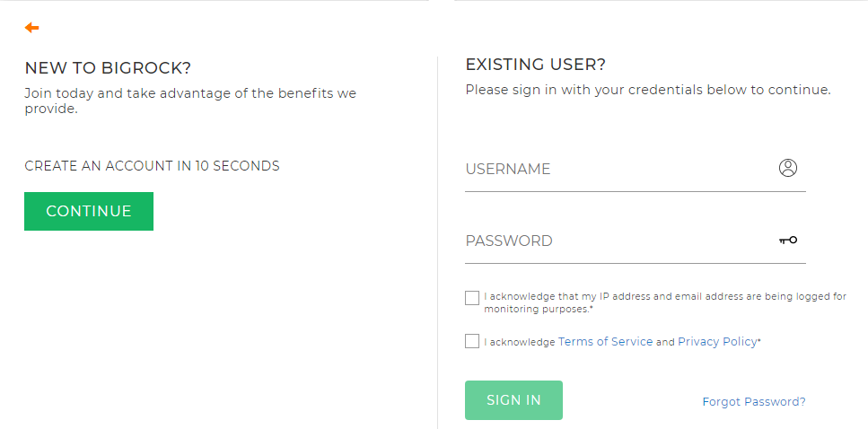Click the Please sign in instruction text
868x429 pixels.
648,91
